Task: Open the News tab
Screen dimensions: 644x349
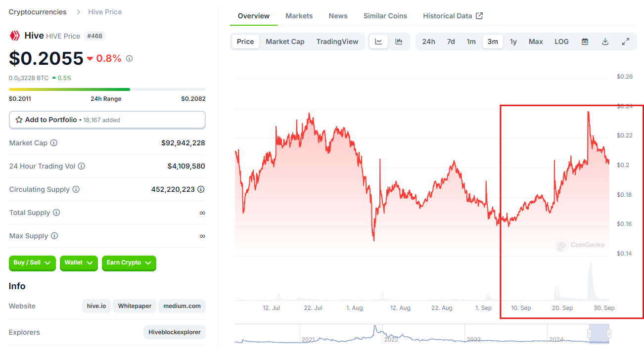Action: 338,16
